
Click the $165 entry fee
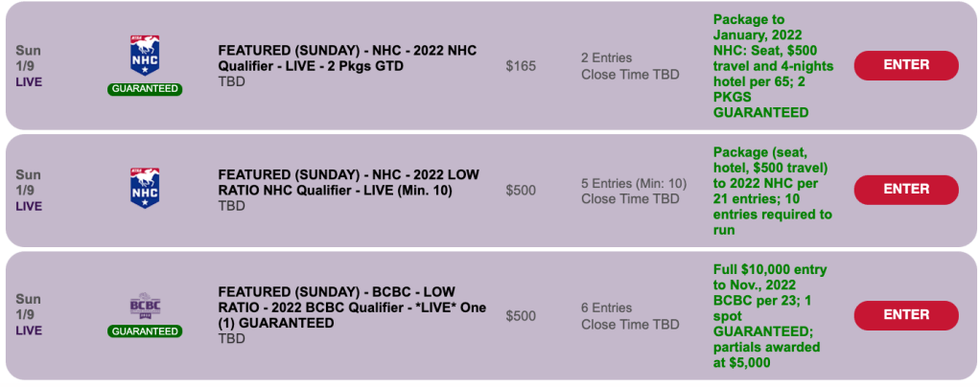coord(521,66)
